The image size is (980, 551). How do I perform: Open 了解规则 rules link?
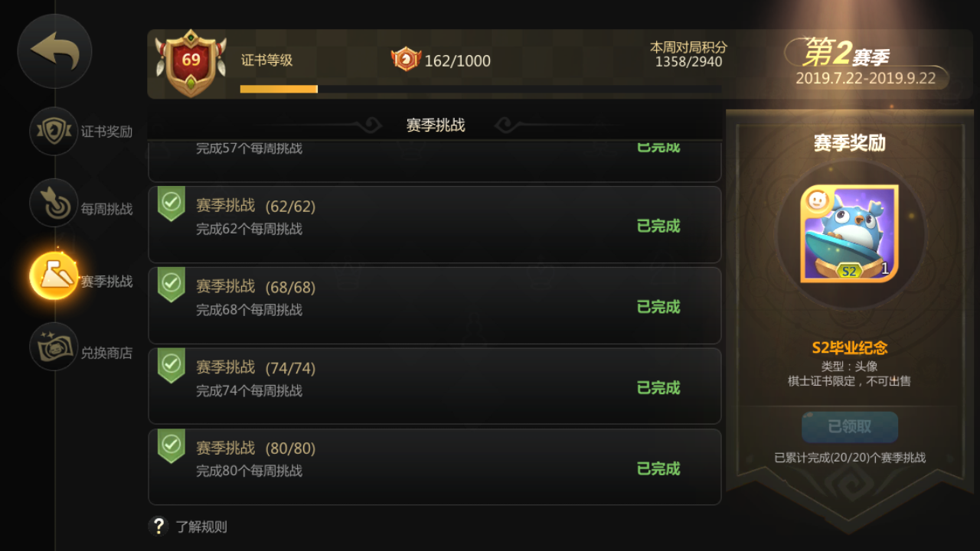pos(201,527)
